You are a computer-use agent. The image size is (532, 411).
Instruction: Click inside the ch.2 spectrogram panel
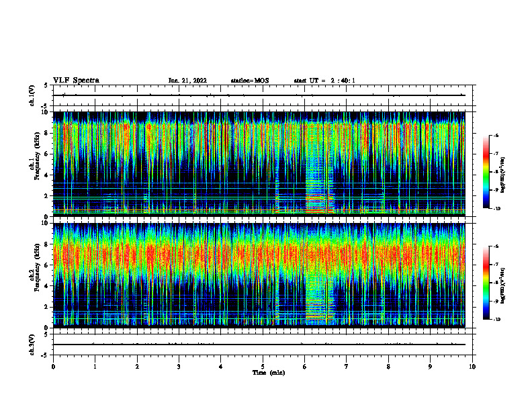(259, 275)
